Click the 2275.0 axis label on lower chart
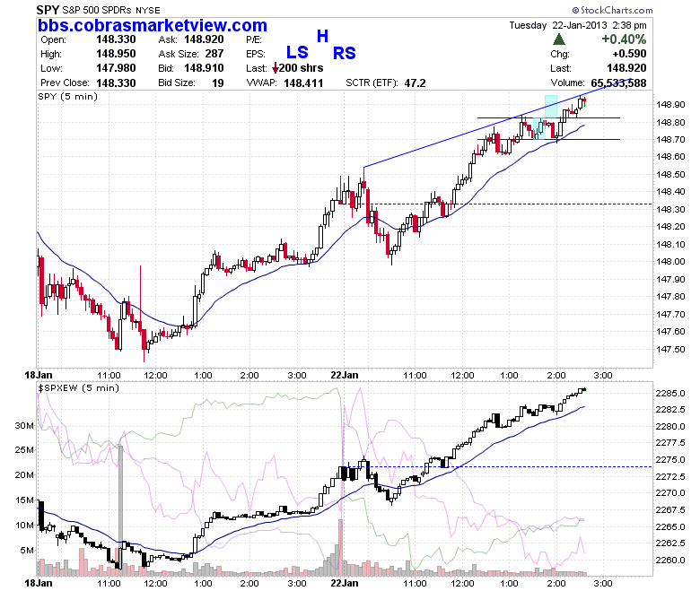 click(x=670, y=460)
